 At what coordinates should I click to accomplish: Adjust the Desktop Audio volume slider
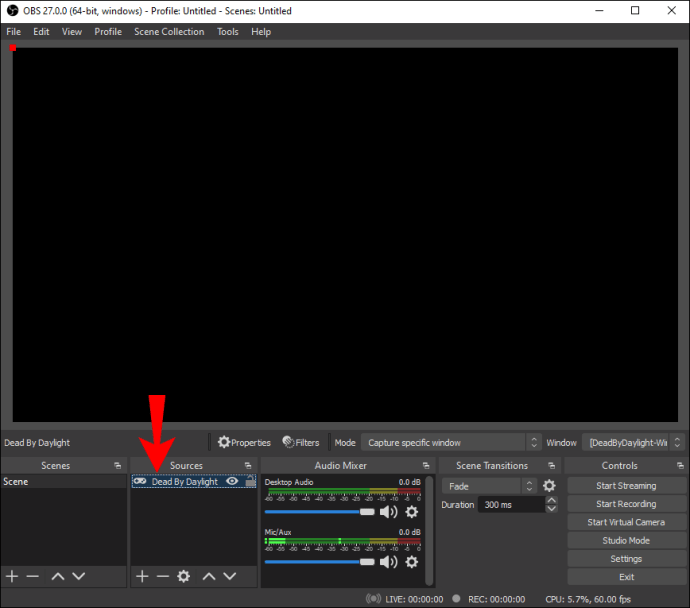[319, 512]
